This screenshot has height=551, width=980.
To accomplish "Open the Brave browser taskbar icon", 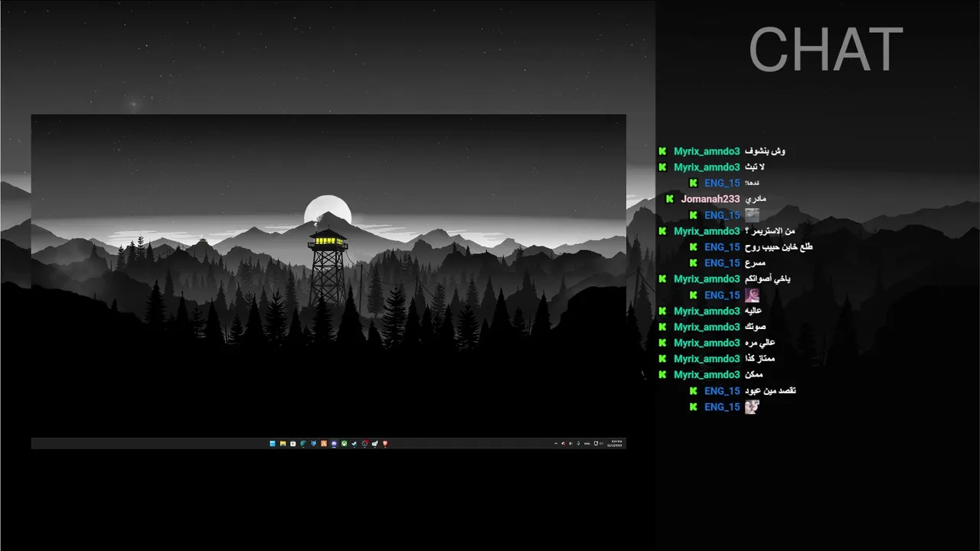I will pyautogui.click(x=385, y=443).
